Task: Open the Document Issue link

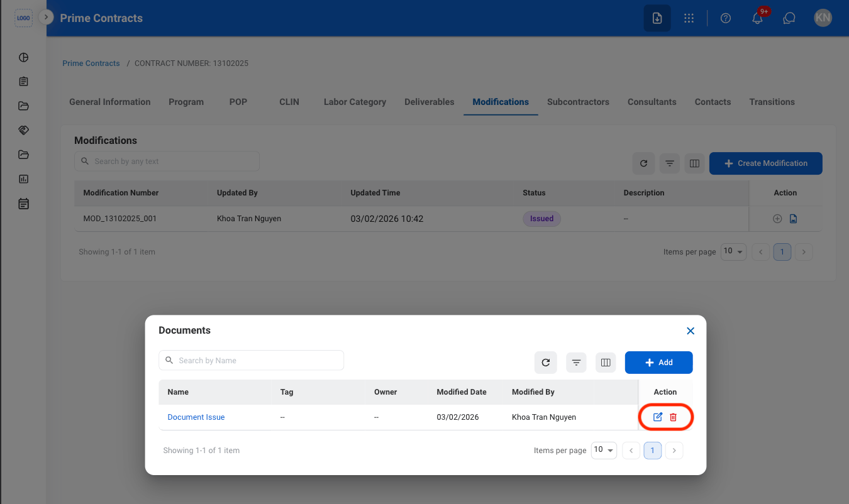Action: [x=196, y=417]
